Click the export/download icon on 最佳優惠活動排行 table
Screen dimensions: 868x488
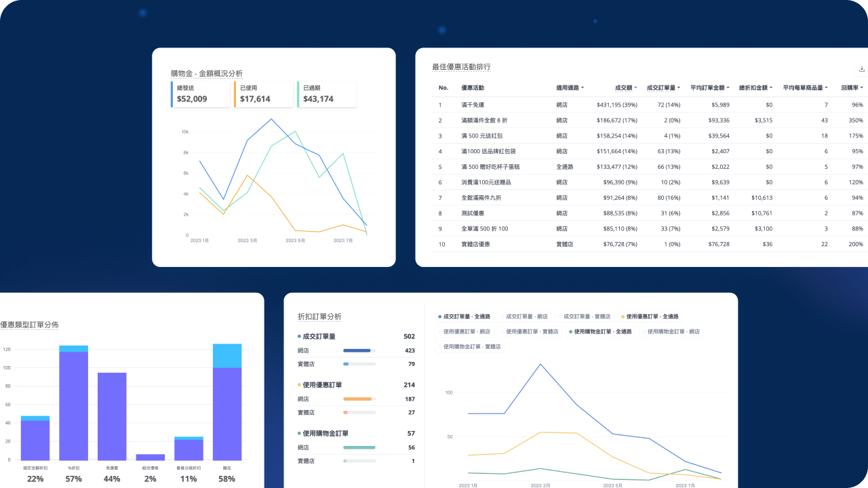pos(861,68)
